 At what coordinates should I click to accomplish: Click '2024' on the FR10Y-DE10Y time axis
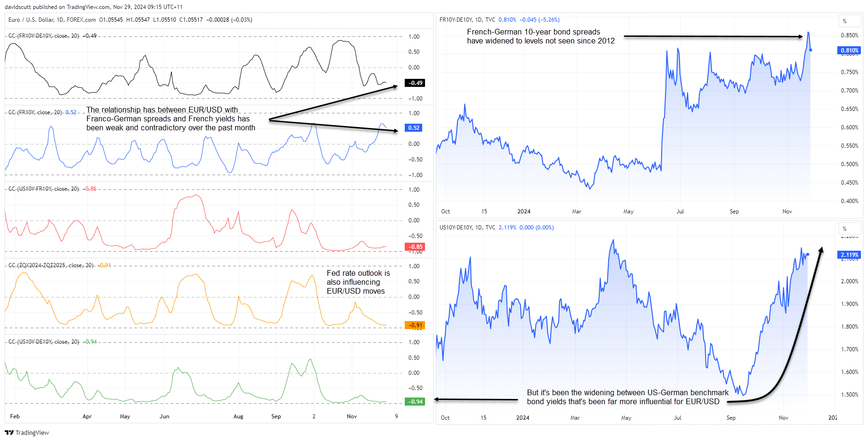tap(524, 212)
